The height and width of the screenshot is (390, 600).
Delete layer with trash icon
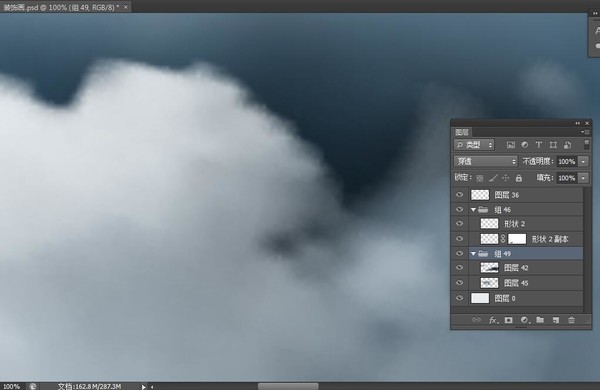point(571,320)
